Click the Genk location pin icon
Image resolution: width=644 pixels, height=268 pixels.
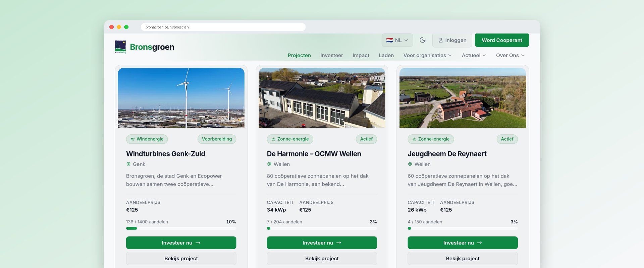128,164
